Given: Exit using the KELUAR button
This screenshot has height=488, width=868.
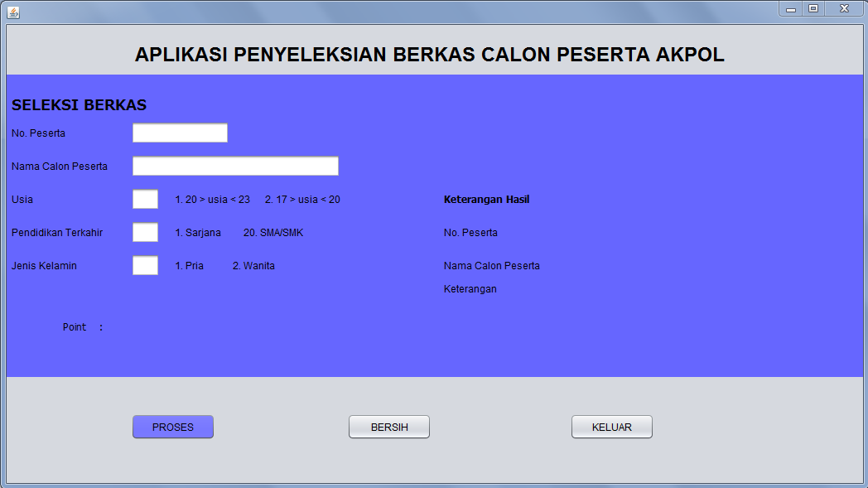Looking at the screenshot, I should (612, 427).
